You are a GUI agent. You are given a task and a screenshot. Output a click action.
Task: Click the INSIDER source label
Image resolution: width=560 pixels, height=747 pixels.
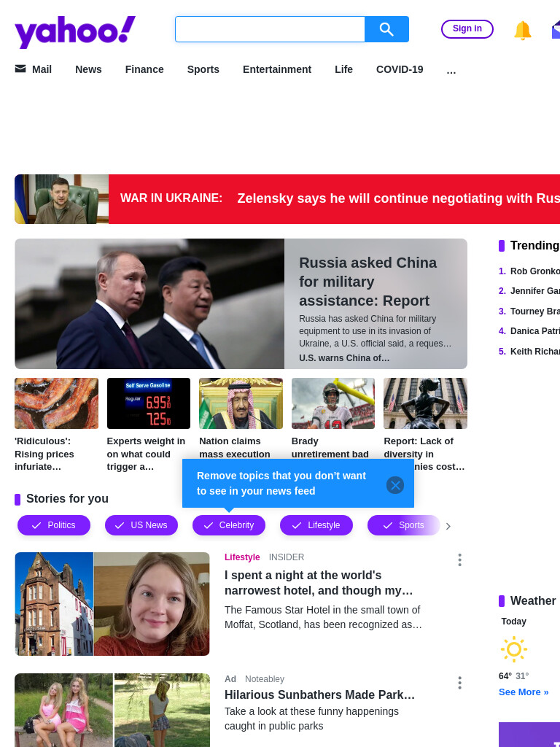(287, 557)
